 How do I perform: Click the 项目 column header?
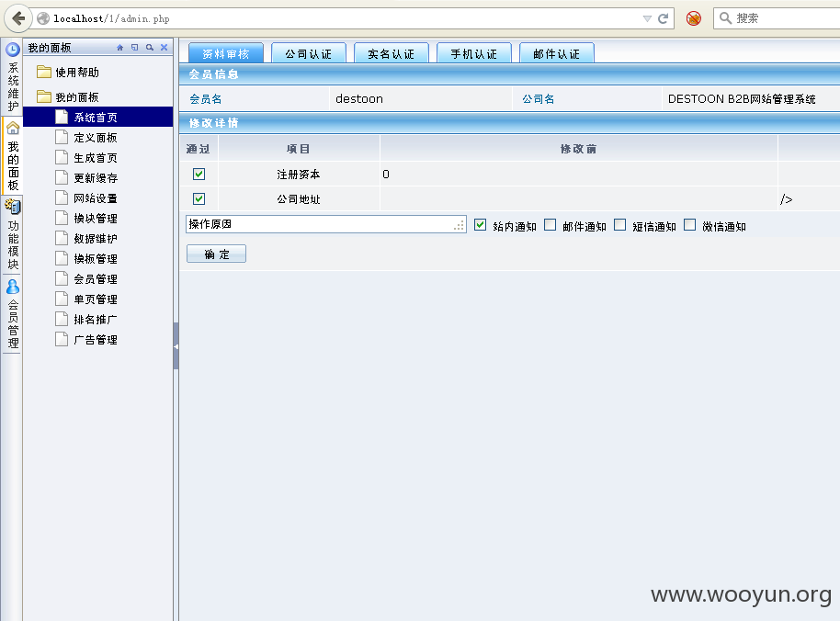299,149
